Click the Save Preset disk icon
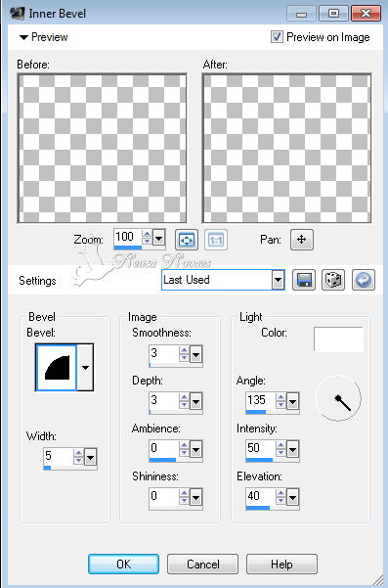388x588 pixels. tap(303, 280)
